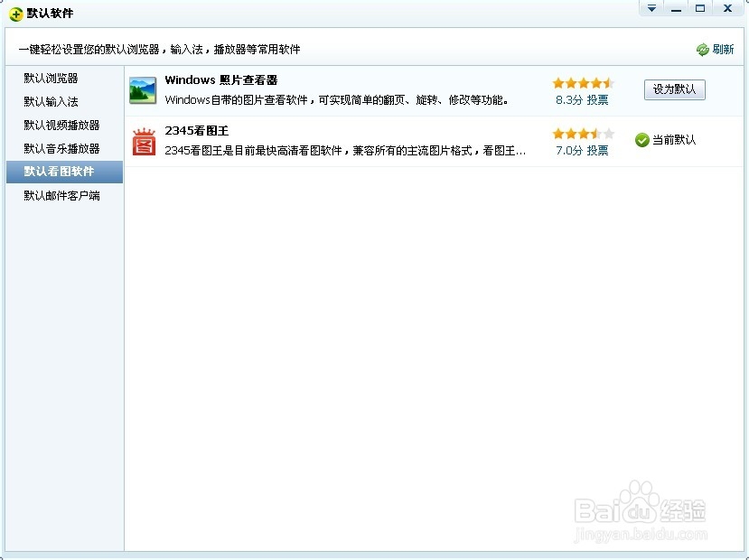Open the 默认视频播放器 category

61,125
